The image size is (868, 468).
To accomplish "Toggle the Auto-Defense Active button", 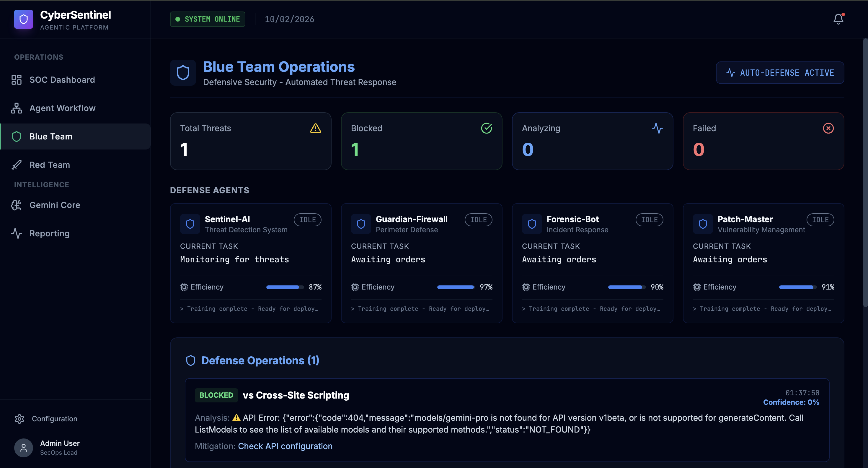I will [780, 72].
